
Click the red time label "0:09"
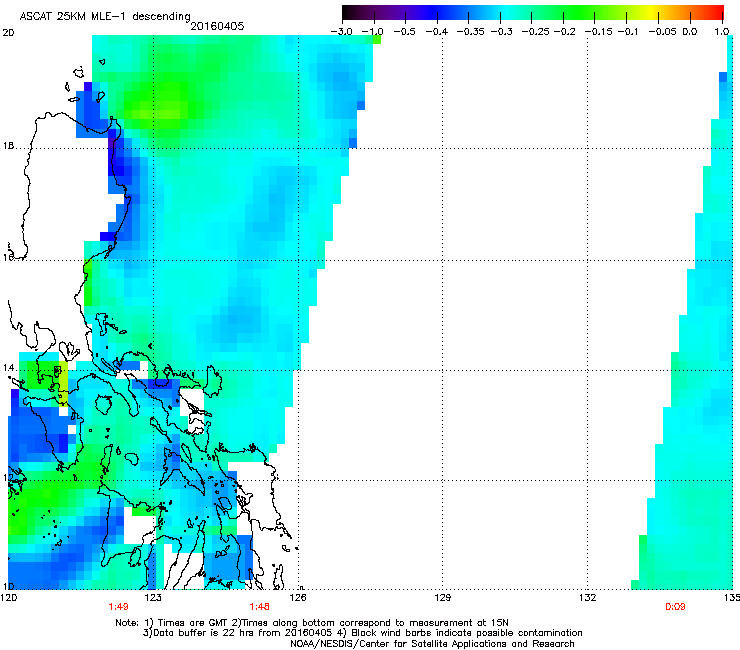point(675,607)
